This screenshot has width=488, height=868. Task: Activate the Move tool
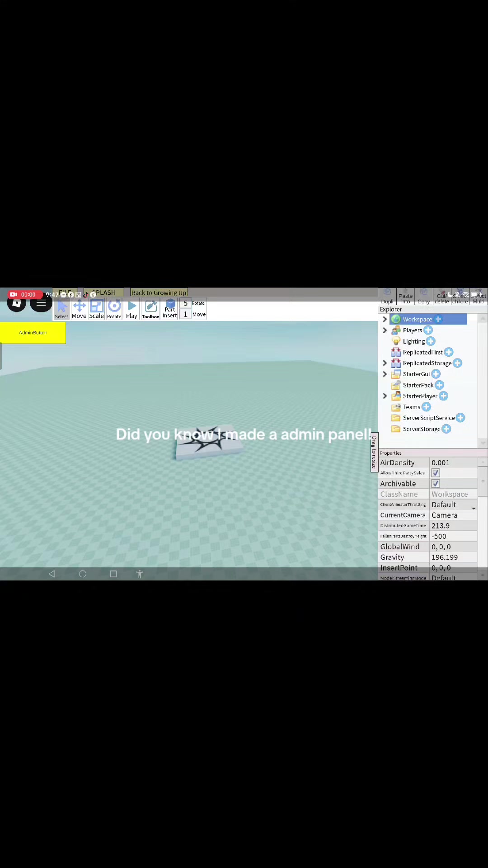coord(79,310)
